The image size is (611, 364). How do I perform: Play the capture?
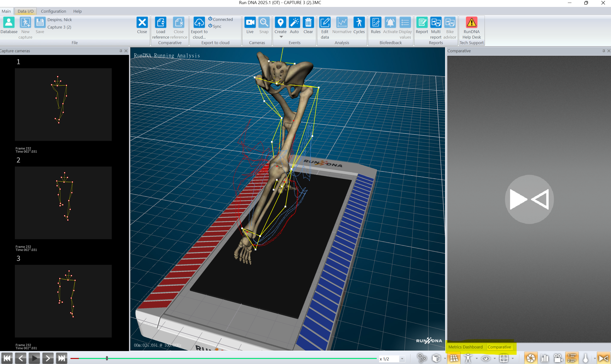pos(34,358)
